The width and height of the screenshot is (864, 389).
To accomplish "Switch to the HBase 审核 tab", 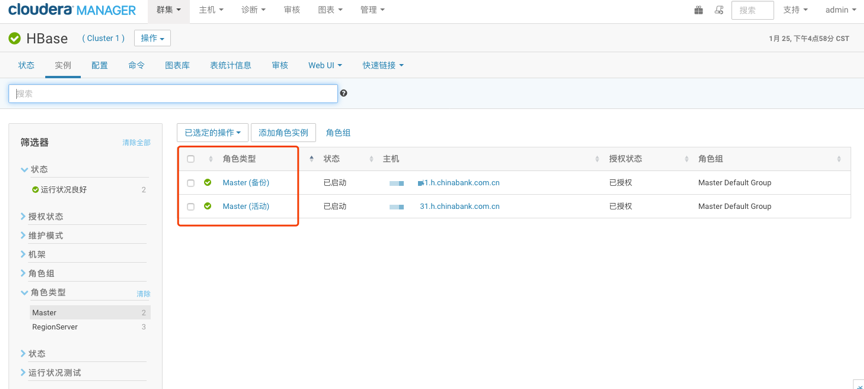I will coord(280,65).
